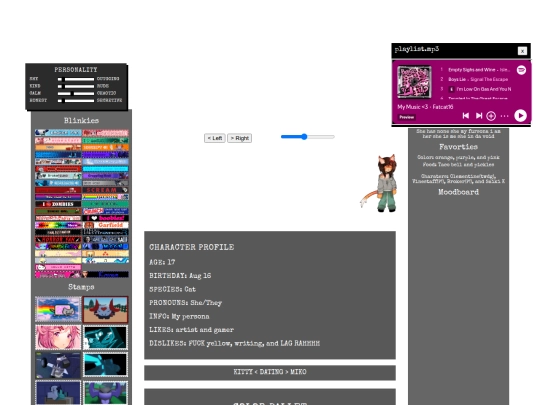
Task: Close the playlist.mp3 window
Action: 522,51
